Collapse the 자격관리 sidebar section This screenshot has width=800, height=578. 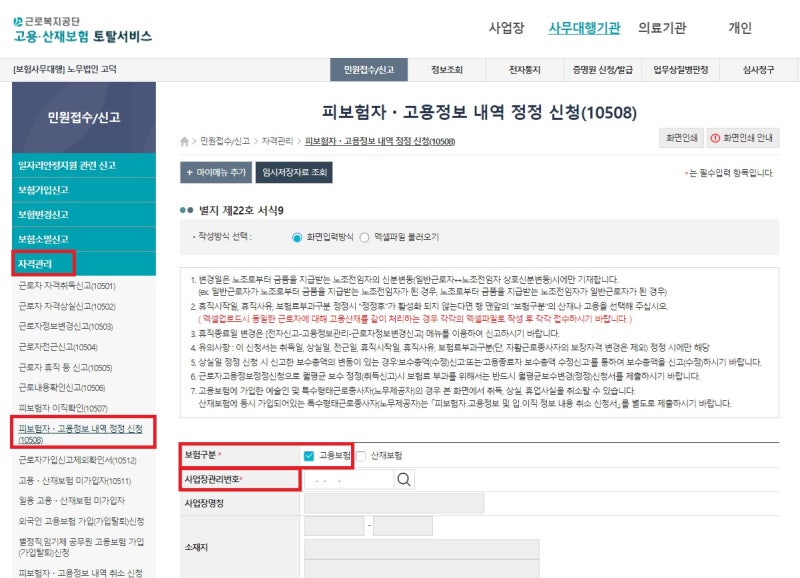[84, 264]
